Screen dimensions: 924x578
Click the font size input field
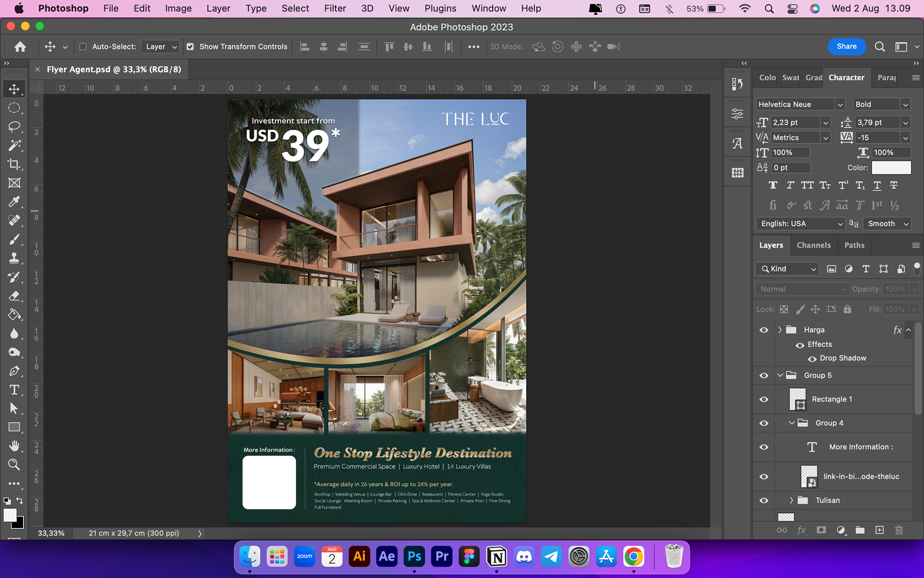coord(795,122)
